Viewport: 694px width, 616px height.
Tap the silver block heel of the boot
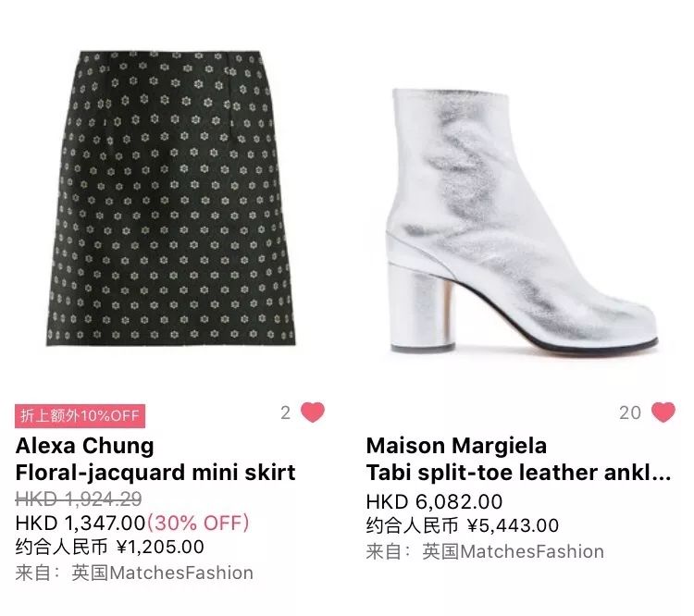421,306
